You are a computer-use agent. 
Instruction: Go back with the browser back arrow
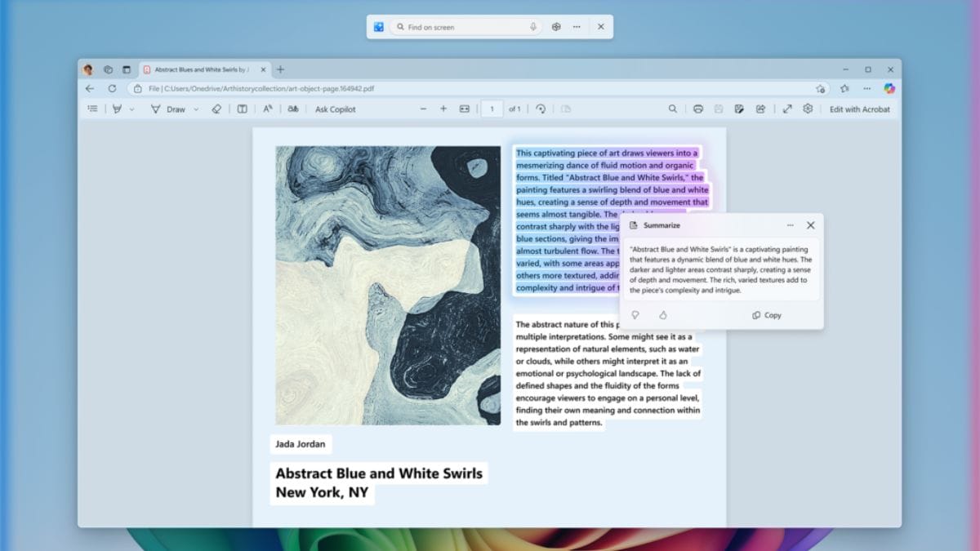[90, 88]
